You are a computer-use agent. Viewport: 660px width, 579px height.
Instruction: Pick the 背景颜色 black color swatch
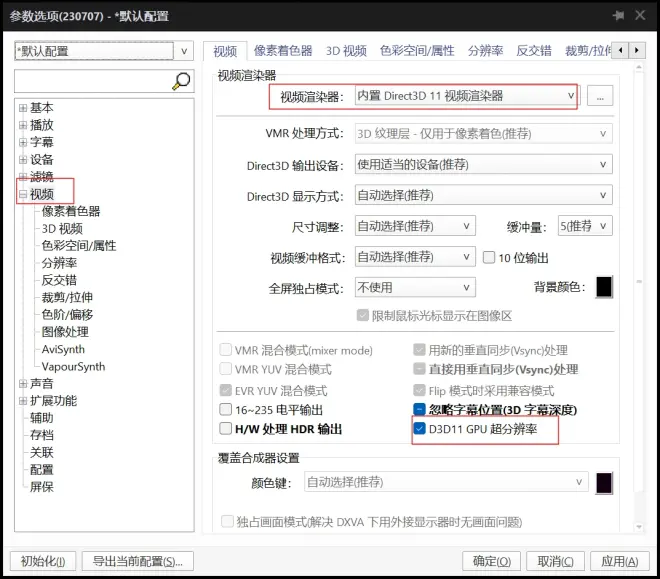(604, 287)
